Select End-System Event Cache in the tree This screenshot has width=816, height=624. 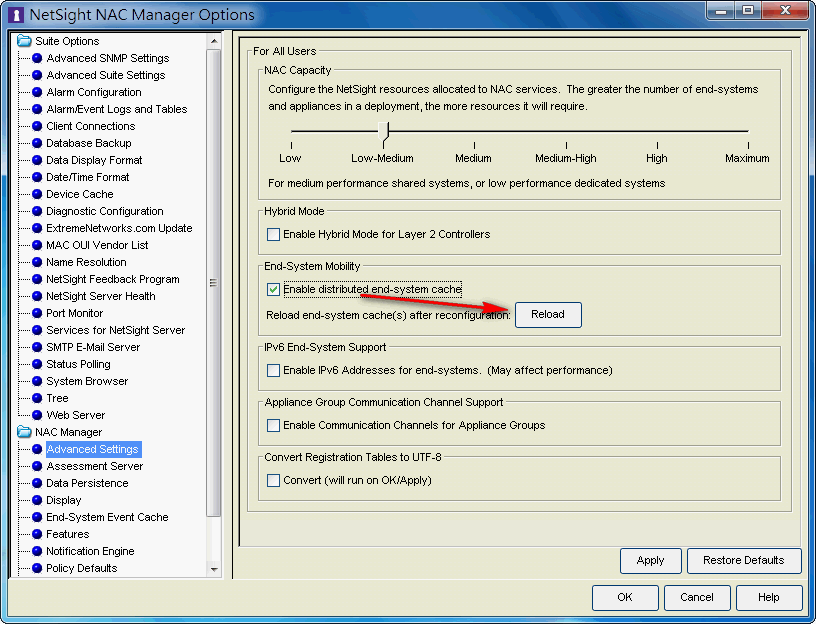pyautogui.click(x=107, y=517)
